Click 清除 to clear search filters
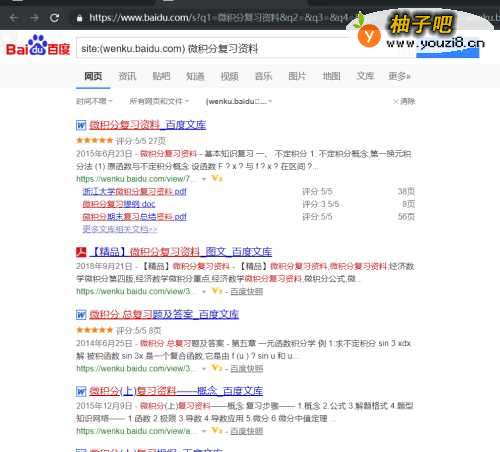Screen dimensions: 500x452 coord(404,101)
